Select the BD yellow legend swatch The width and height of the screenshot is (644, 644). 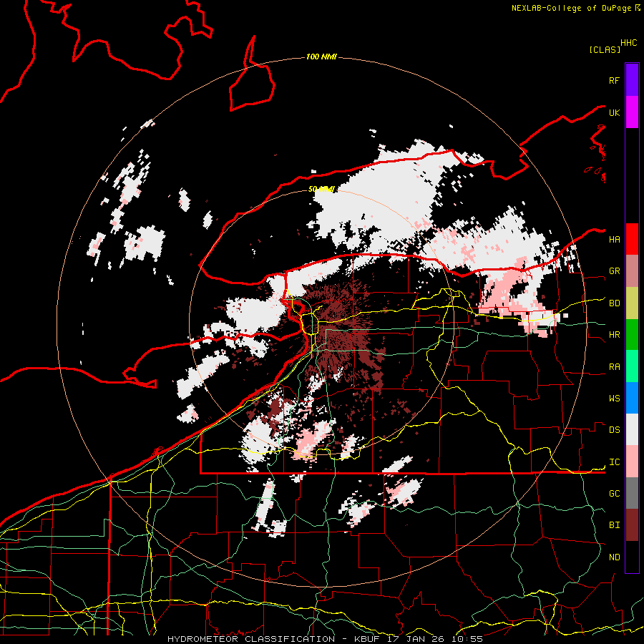[632, 303]
